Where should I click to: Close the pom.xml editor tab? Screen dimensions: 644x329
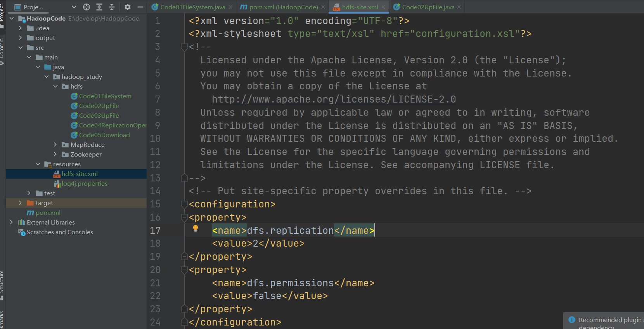[x=323, y=7]
